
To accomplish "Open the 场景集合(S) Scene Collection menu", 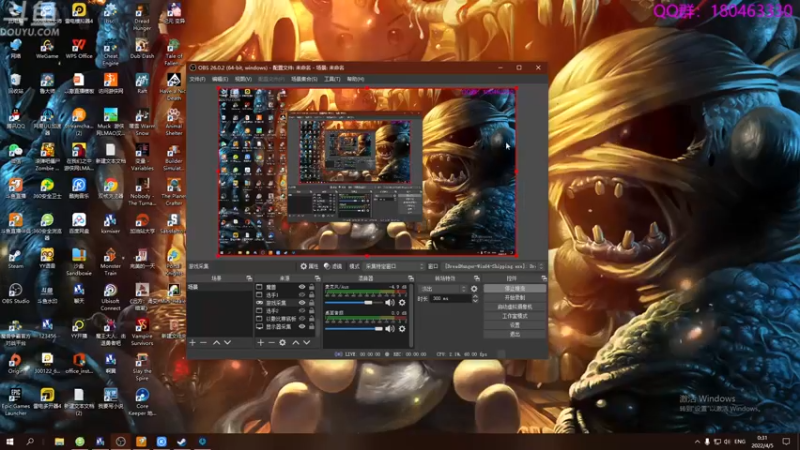I will tap(304, 79).
